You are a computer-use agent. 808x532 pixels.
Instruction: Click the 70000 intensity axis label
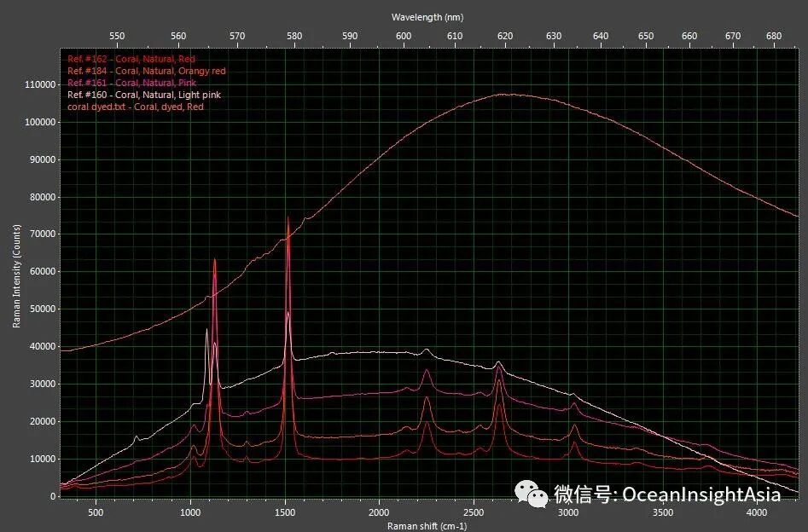pos(42,234)
